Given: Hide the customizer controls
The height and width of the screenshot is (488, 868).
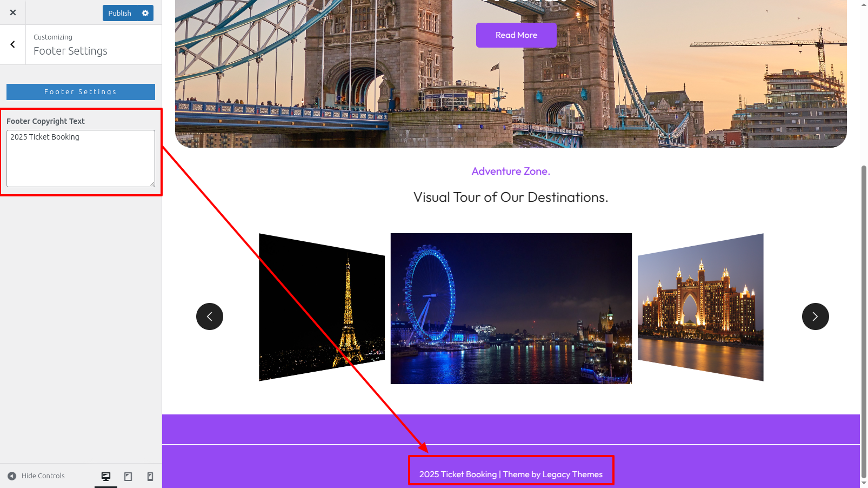Looking at the screenshot, I should [x=36, y=476].
